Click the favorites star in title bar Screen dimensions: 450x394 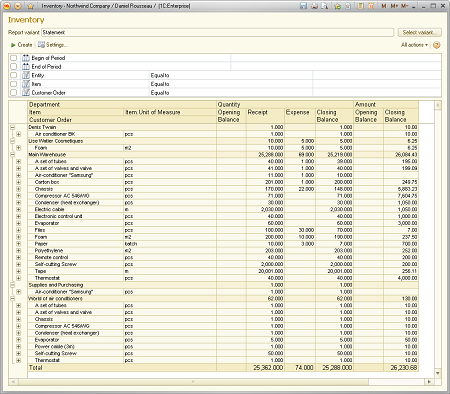coord(30,6)
